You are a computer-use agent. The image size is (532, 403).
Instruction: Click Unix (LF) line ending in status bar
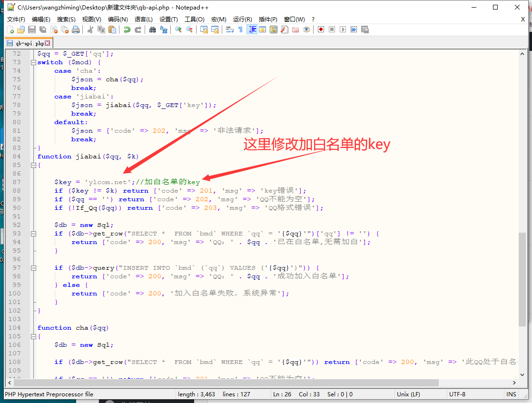click(408, 394)
